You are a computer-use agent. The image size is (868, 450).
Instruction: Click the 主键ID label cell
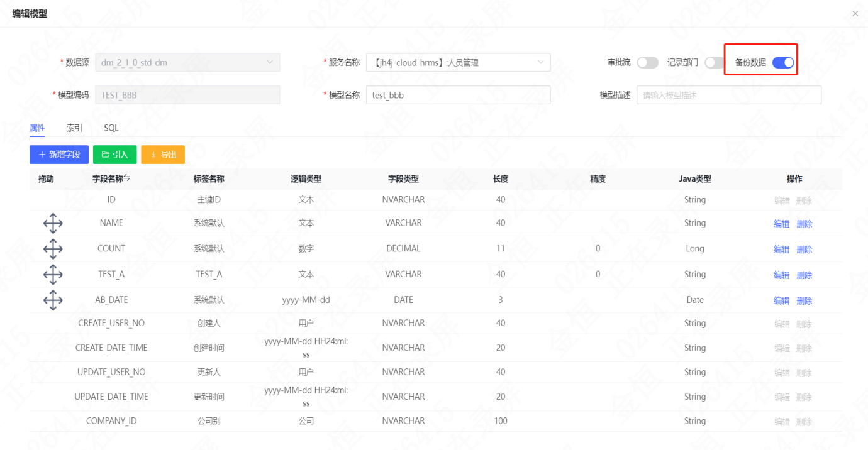tap(209, 200)
